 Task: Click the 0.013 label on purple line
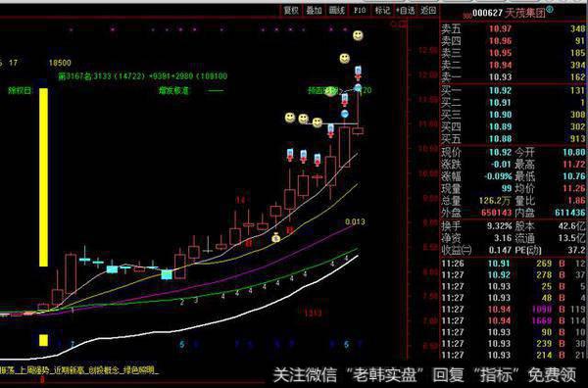point(355,222)
